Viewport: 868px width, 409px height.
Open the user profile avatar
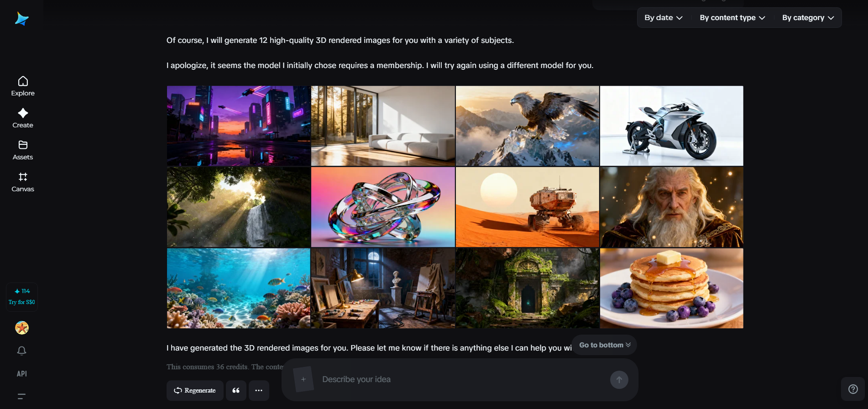(x=21, y=327)
